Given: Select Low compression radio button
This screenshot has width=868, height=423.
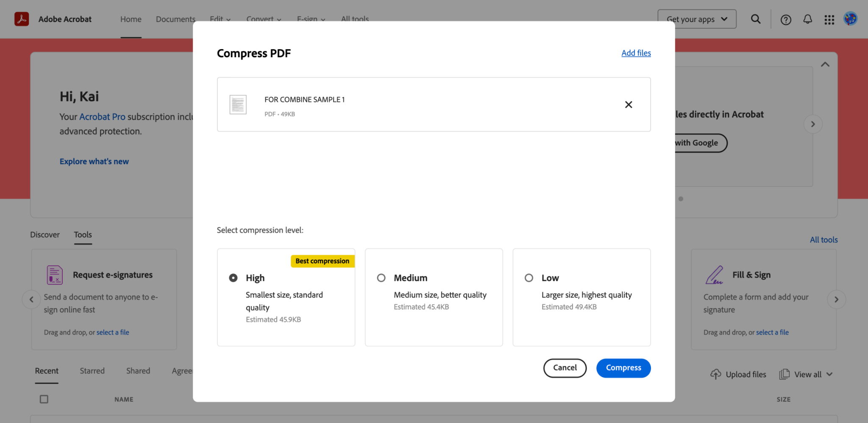Looking at the screenshot, I should point(529,278).
